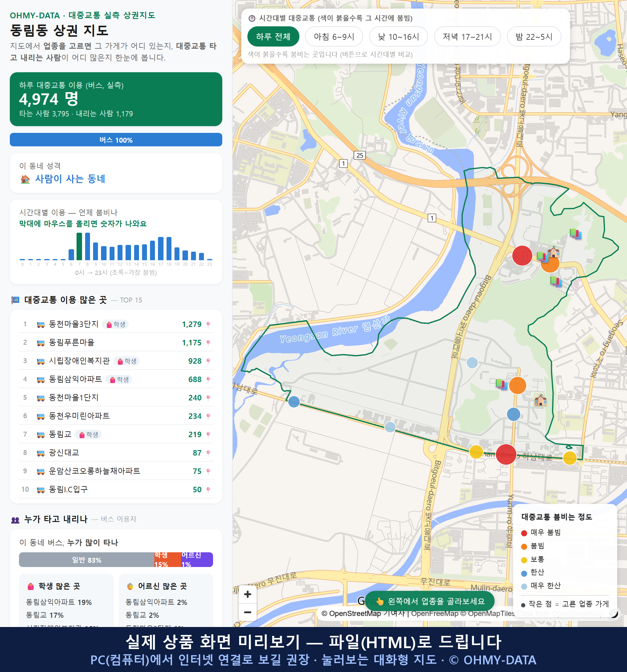Click the pin icon for 동림푸른마을
627x672 pixels.
pos(208,343)
